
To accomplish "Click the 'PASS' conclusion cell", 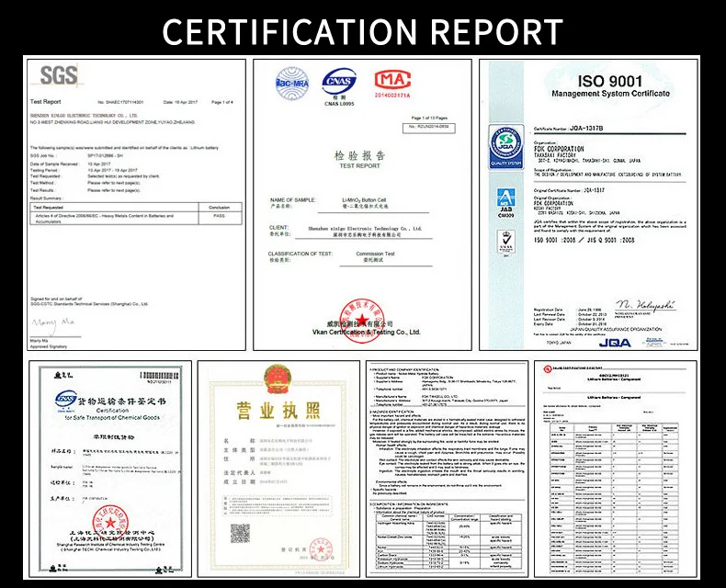I will [x=220, y=216].
